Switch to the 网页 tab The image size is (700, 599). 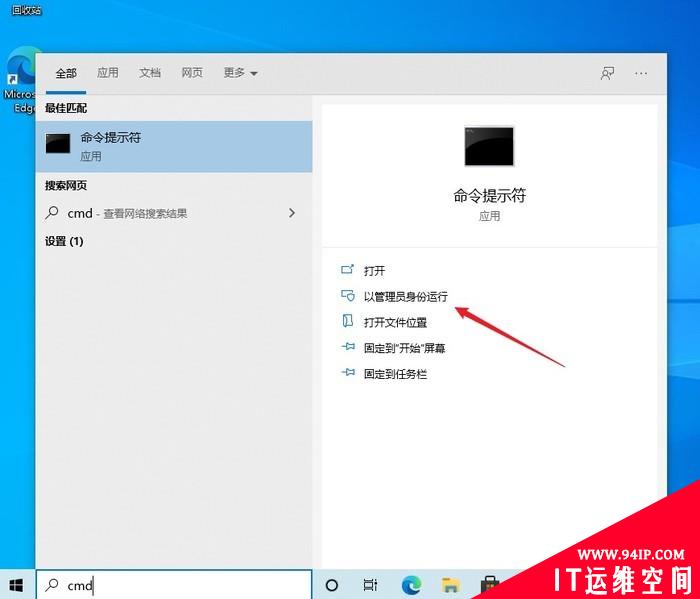pos(192,73)
